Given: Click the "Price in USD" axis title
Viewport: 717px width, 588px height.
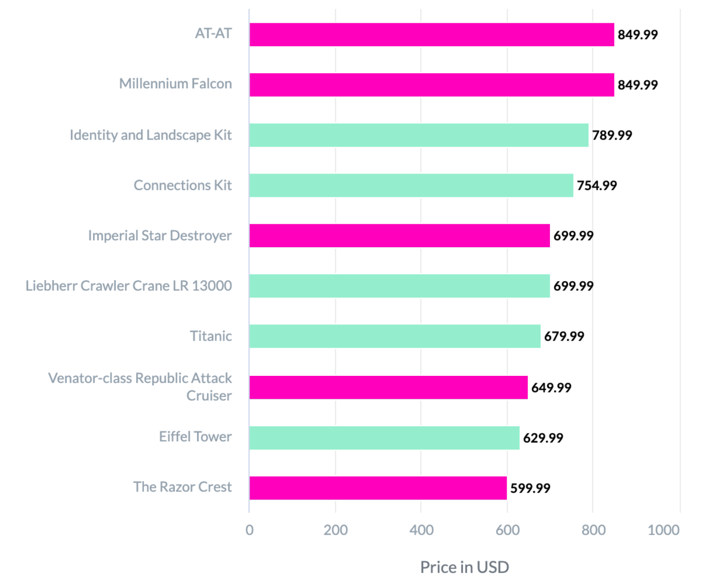Looking at the screenshot, I should pos(465,567).
